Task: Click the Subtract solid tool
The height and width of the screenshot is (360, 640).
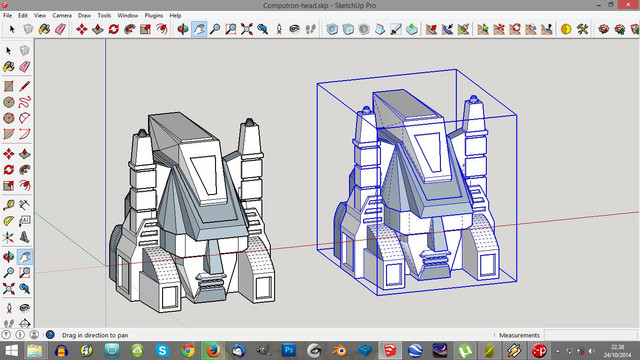Action: point(380,29)
